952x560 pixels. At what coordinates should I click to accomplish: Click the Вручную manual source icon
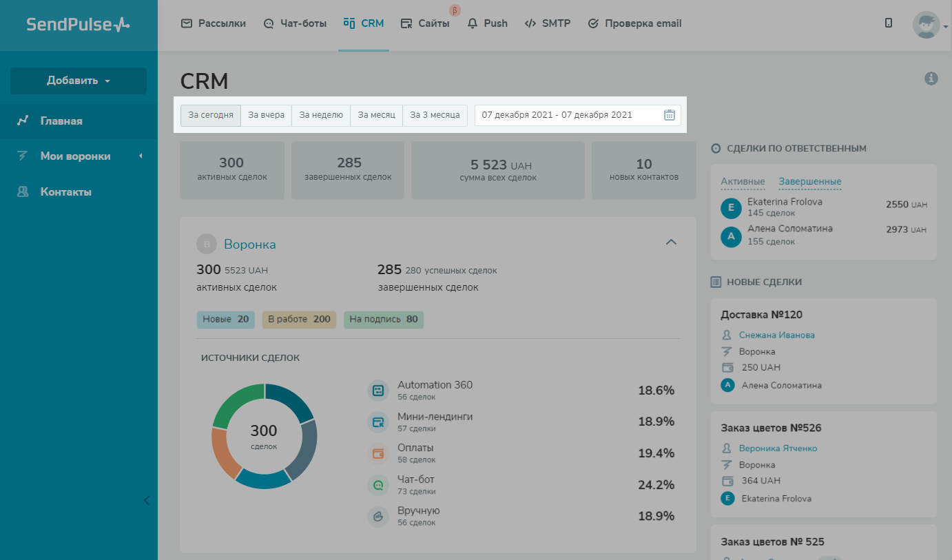point(378,517)
